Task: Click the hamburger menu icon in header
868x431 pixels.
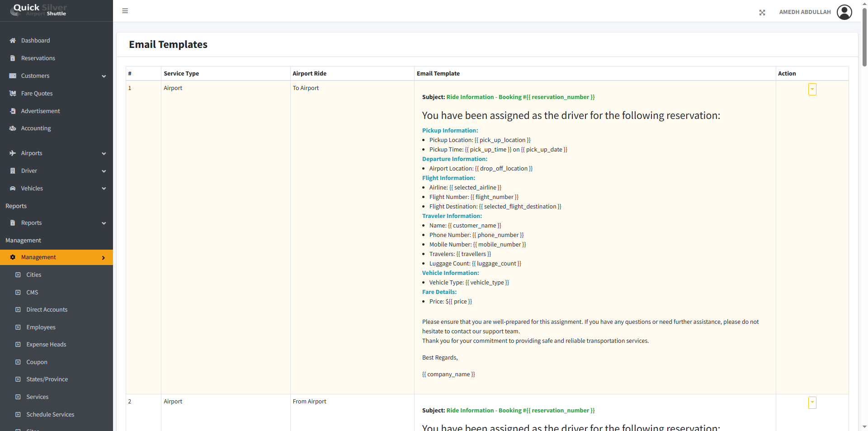Action: point(125,11)
